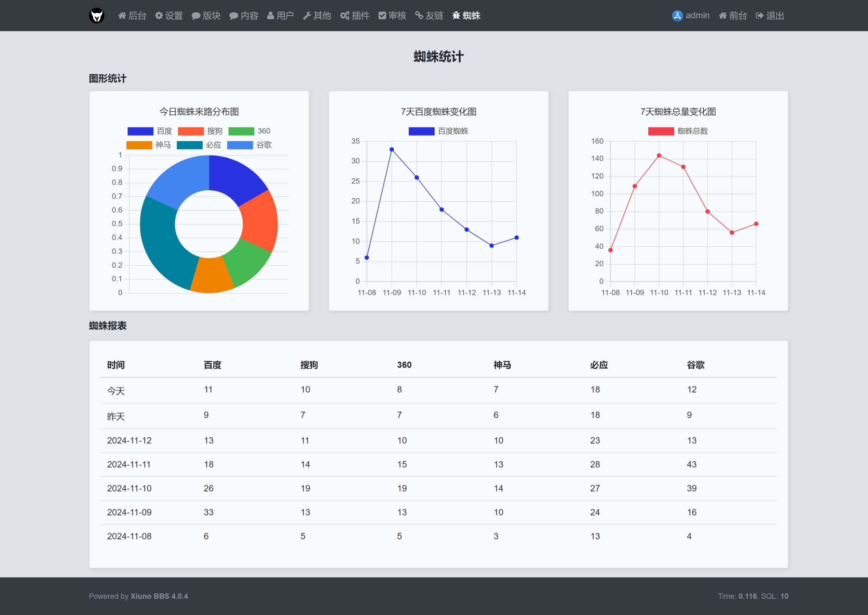Click the 2024-11-10 row date
Viewport: 868px width, 615px height.
point(129,489)
